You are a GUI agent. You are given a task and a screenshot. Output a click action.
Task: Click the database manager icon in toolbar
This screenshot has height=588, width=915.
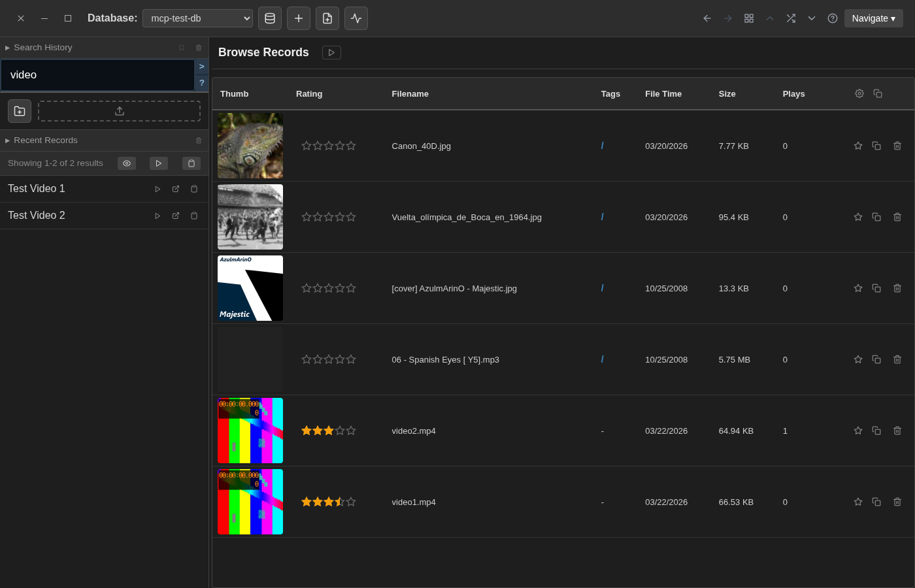click(270, 18)
